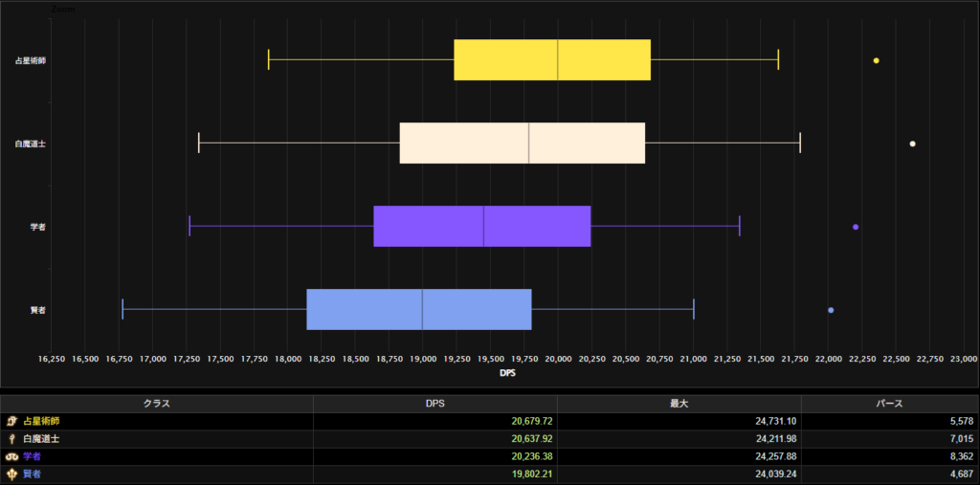Sort the table by the 最大 column header

[x=679, y=404]
